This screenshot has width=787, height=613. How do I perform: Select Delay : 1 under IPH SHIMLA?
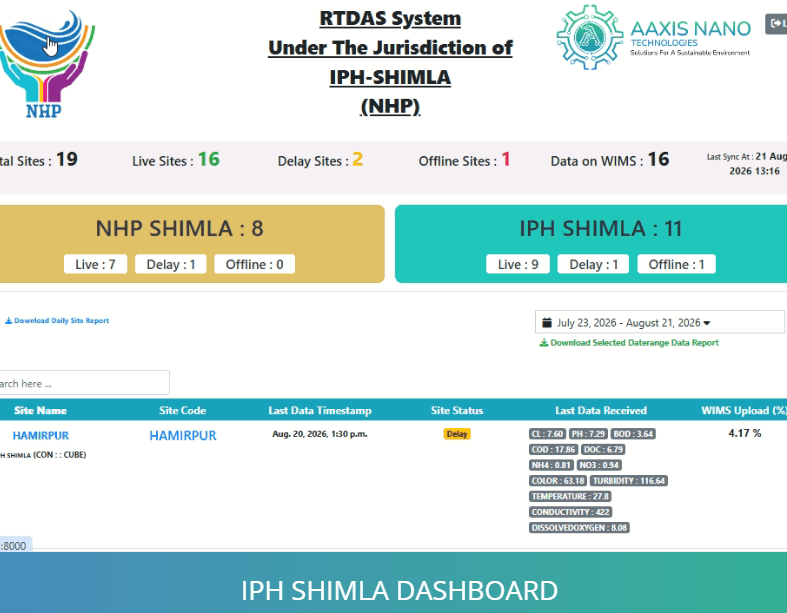[593, 264]
